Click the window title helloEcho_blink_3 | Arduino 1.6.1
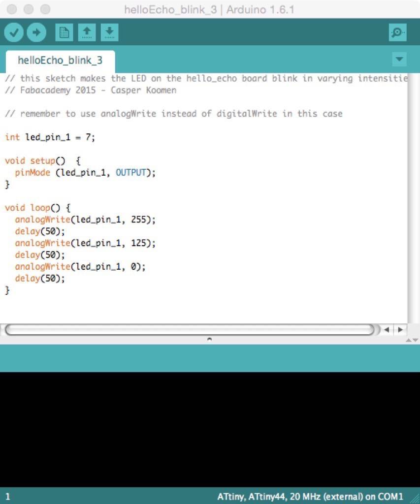This screenshot has width=420, height=504. pyautogui.click(x=209, y=10)
